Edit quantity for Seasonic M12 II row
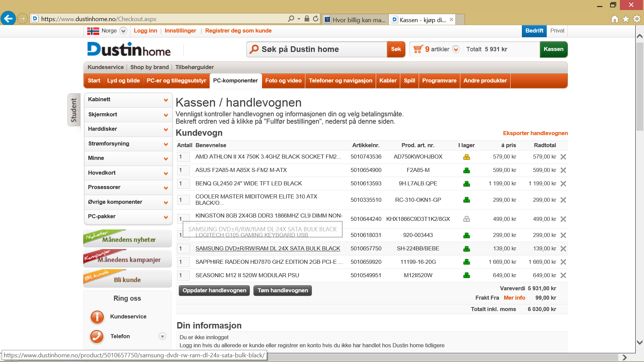 183,276
